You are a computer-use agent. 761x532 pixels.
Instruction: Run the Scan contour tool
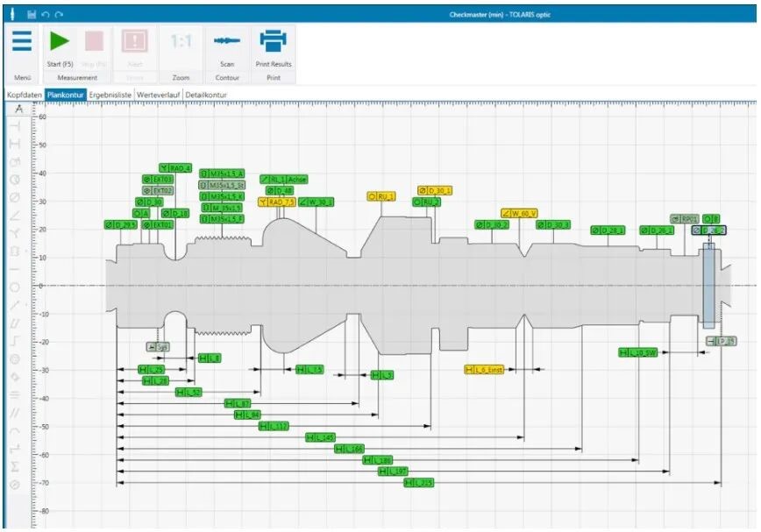click(x=227, y=42)
